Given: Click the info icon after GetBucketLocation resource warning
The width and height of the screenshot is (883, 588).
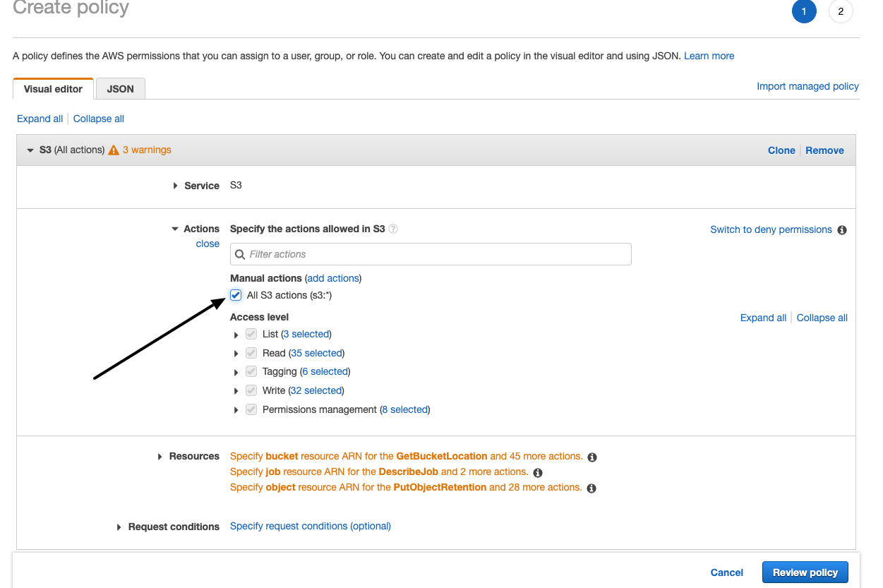Looking at the screenshot, I should coord(592,457).
